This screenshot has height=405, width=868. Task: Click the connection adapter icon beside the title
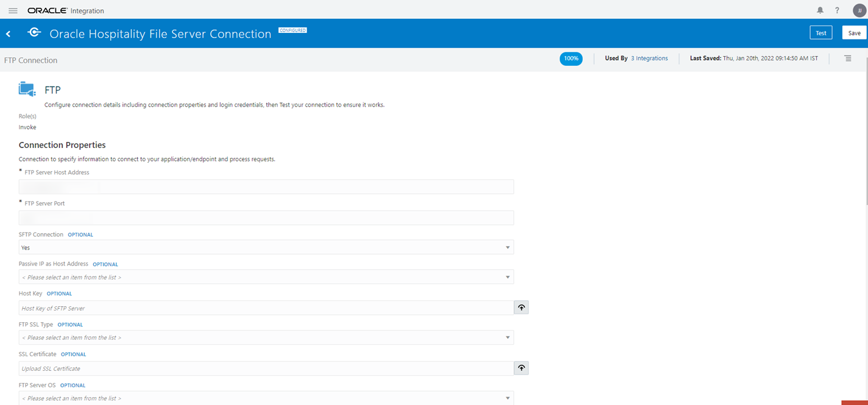pos(35,33)
